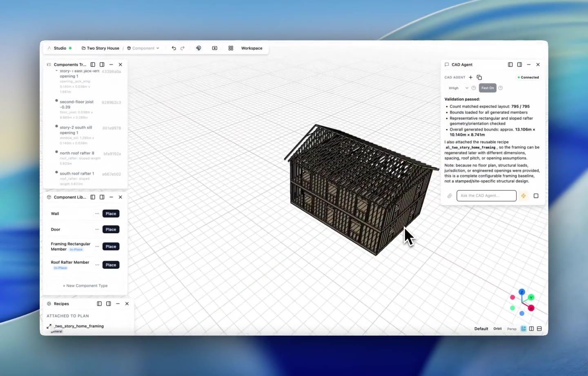Dock Component Library panel to the right
The width and height of the screenshot is (588, 376).
click(102, 197)
